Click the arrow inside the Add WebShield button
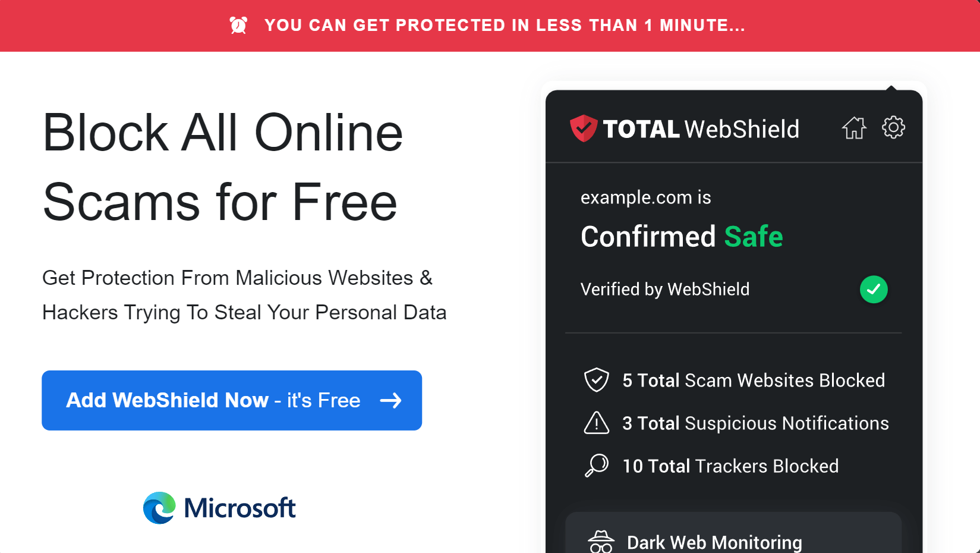 (392, 401)
